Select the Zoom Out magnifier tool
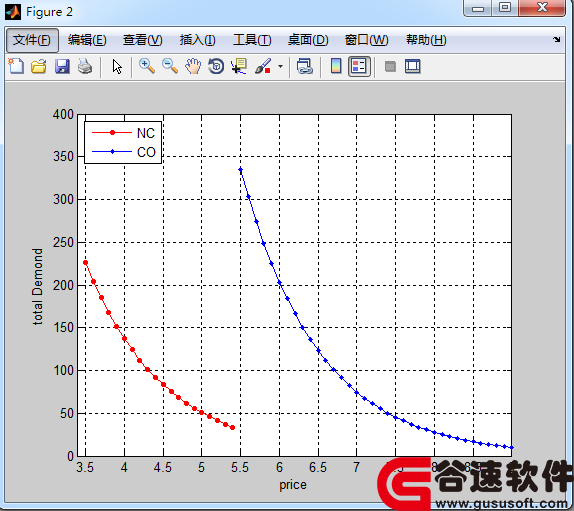 pyautogui.click(x=170, y=67)
